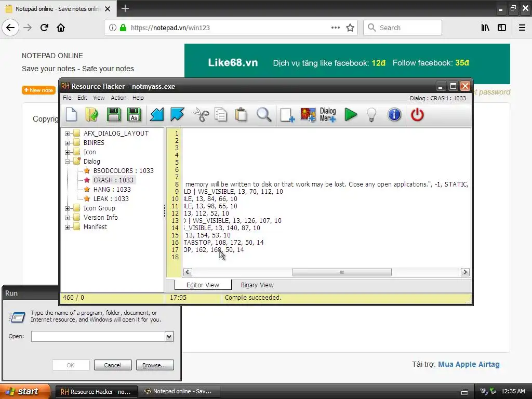Click the Add image resource icon
The height and width of the screenshot is (399, 532).
(x=308, y=115)
